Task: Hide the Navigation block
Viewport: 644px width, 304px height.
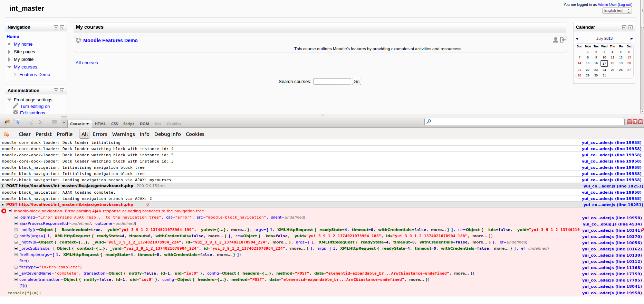Action: pos(56,27)
